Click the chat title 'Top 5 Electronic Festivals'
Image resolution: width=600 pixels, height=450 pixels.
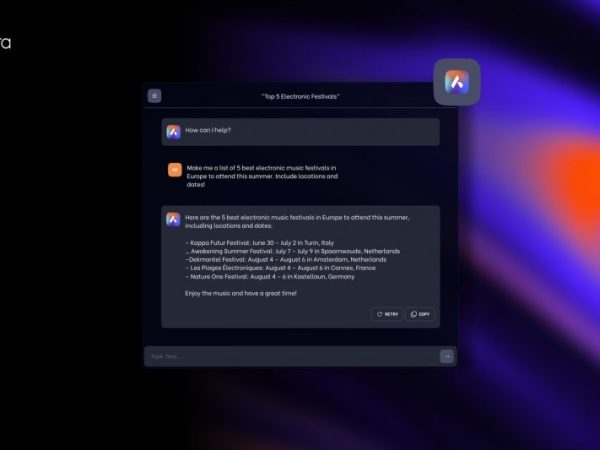300,96
